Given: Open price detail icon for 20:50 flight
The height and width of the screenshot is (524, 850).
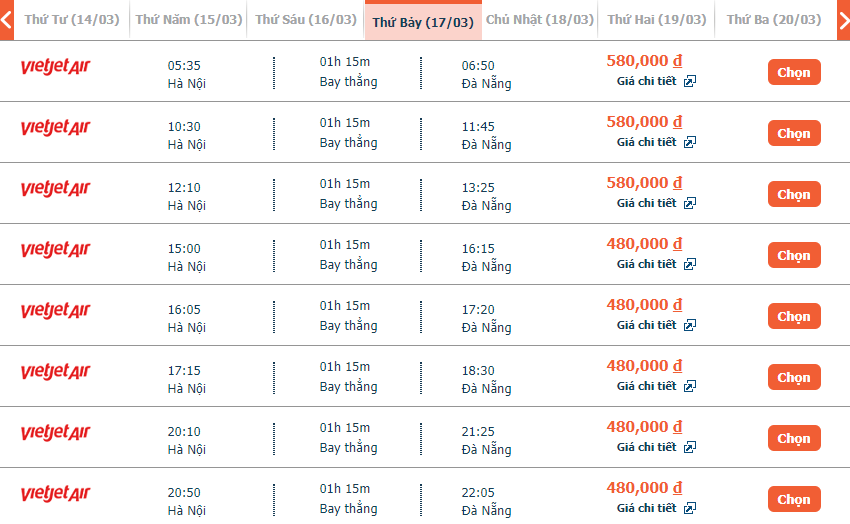Looking at the screenshot, I should [x=690, y=509].
